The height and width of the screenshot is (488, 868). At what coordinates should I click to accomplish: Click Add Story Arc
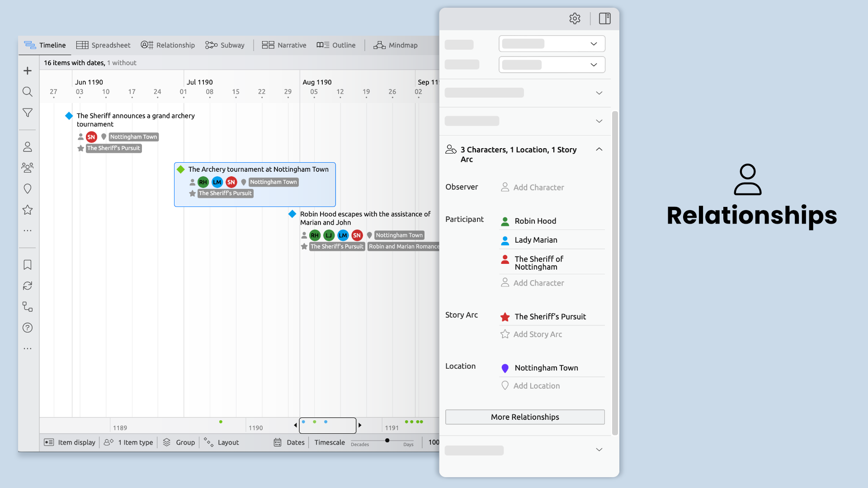[x=531, y=334]
